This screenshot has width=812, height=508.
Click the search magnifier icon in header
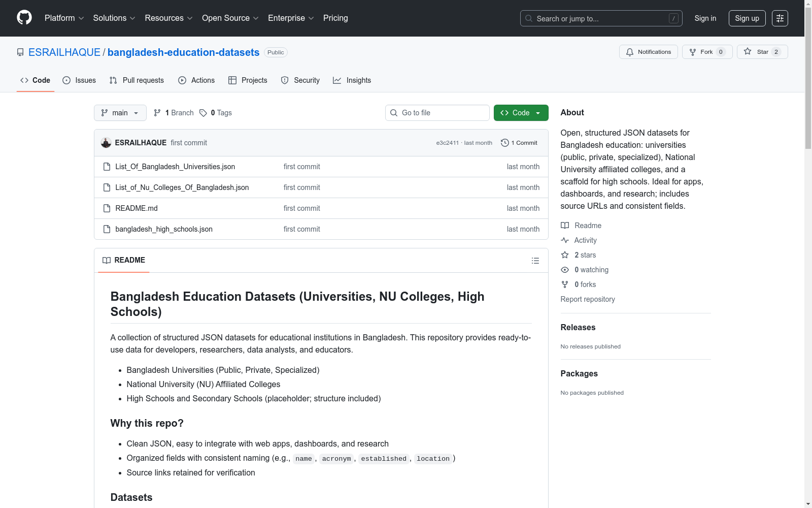coord(529,18)
